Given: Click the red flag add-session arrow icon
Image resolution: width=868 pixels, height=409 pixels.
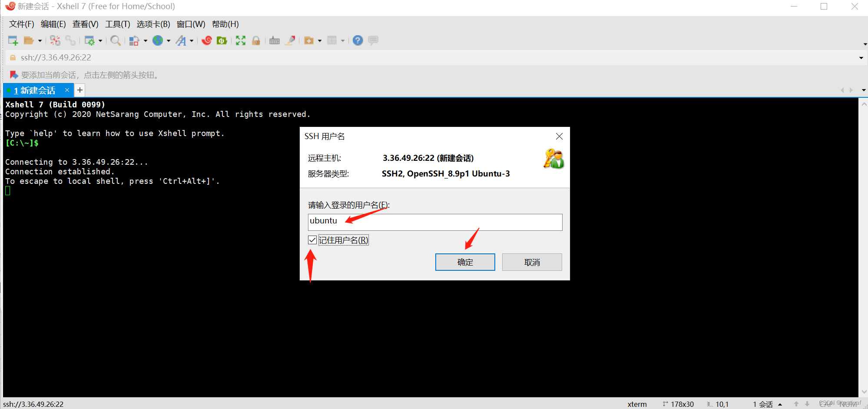Looking at the screenshot, I should pyautogui.click(x=14, y=75).
